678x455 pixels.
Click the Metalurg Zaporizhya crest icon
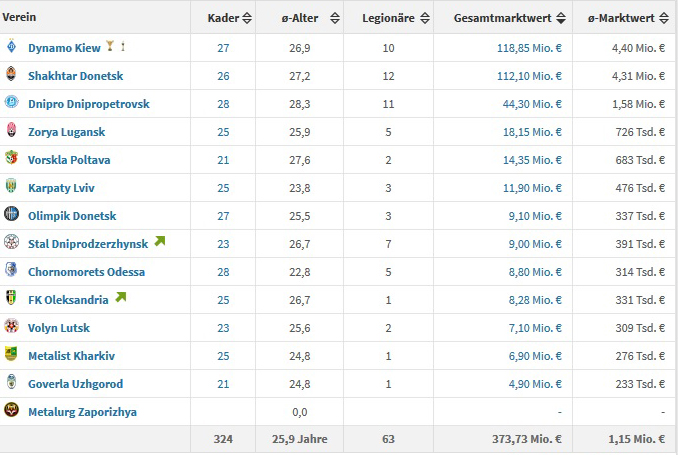click(x=11, y=411)
